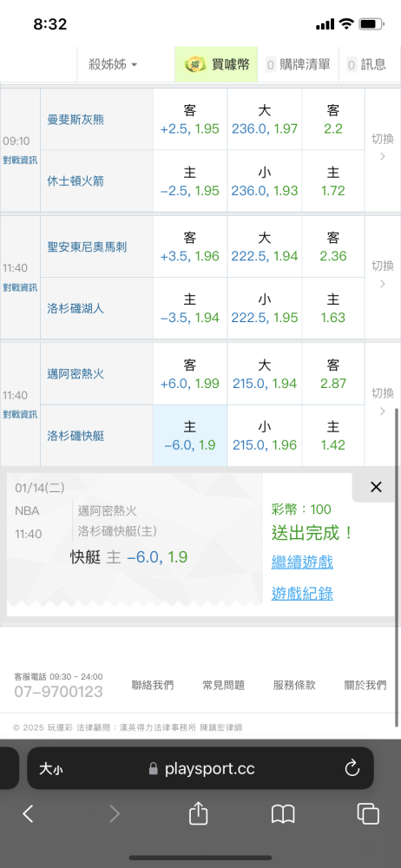401x868 pixels.
Task: Close the bet confirmation slip
Action: [x=376, y=487]
